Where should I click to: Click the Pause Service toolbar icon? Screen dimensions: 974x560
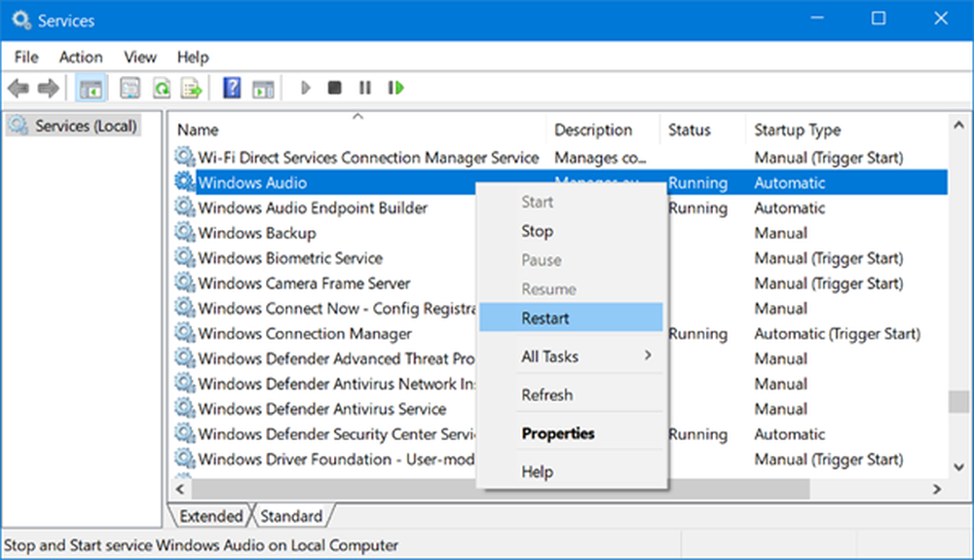point(364,89)
